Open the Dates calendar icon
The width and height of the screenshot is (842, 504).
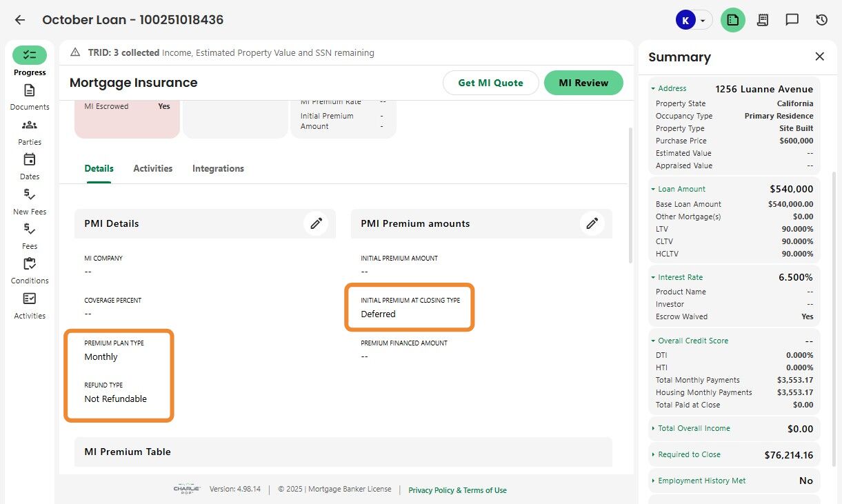[x=30, y=160]
